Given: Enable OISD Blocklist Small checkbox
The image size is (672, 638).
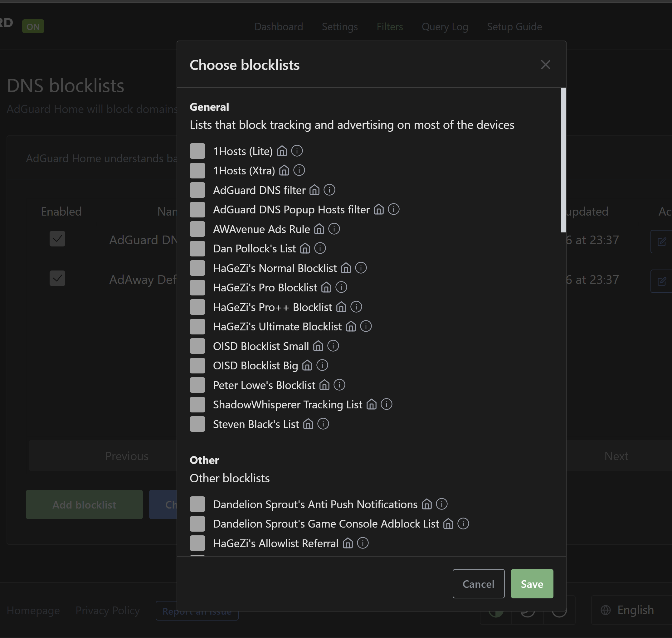Looking at the screenshot, I should coord(197,346).
